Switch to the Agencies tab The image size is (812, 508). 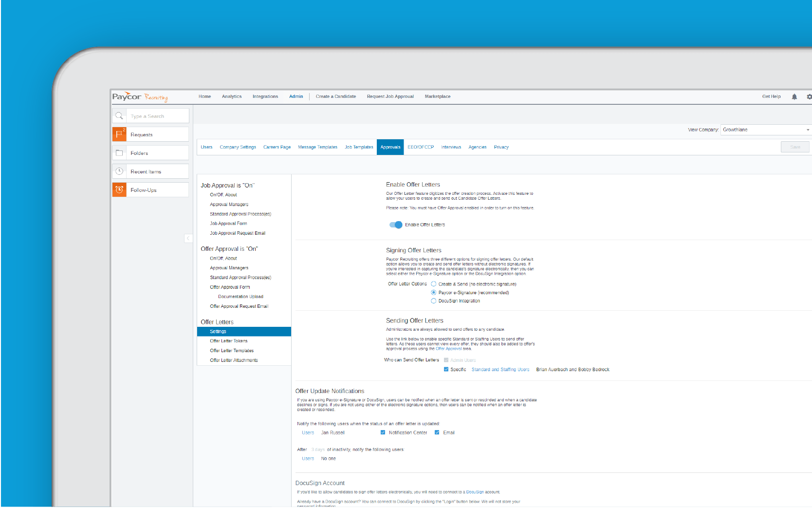pos(477,147)
